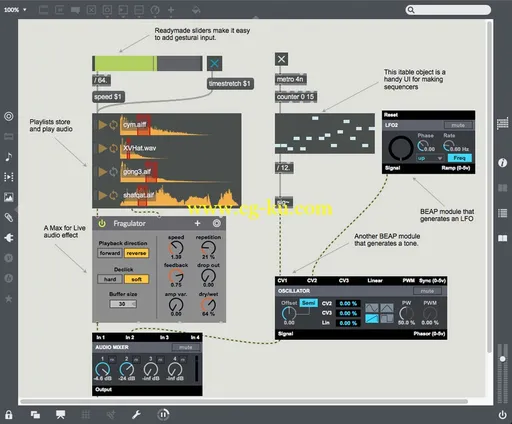Open the audio files note icon in sidebar
Viewport: 512px width, 424px height.
pos(9,156)
